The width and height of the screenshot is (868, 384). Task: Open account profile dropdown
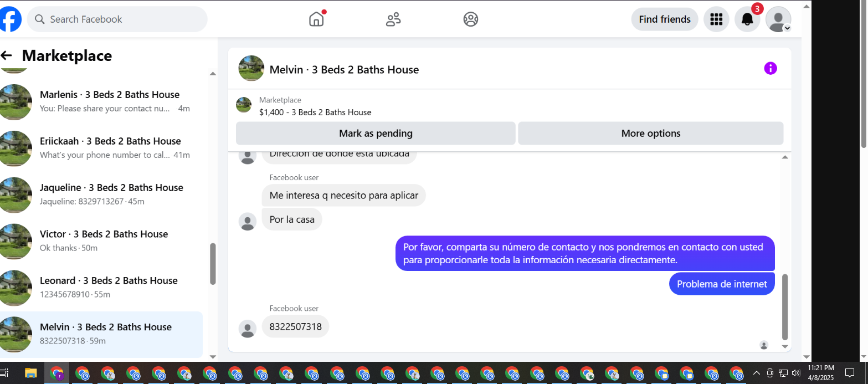tap(778, 19)
